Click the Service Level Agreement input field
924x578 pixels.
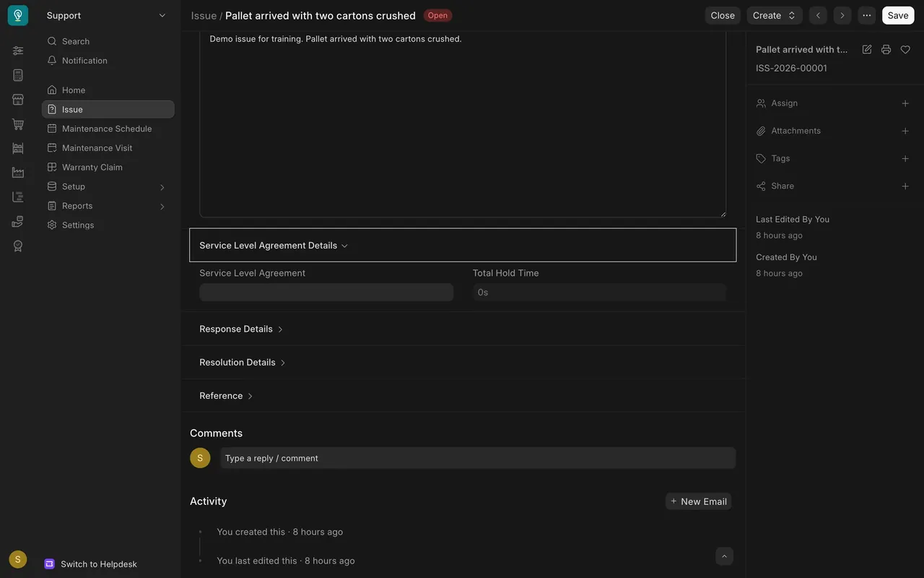pos(326,292)
